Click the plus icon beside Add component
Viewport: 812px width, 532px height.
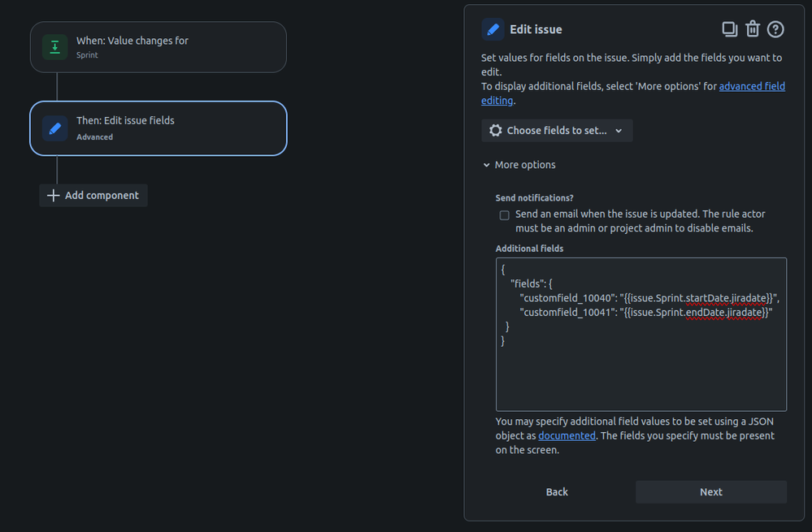pyautogui.click(x=54, y=195)
